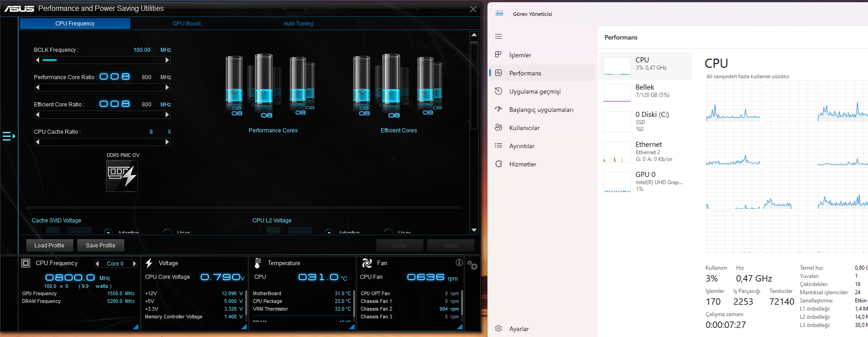The image size is (868, 337).
Task: Decrease Performance Core Ratio with left arrow
Action: click(37, 87)
